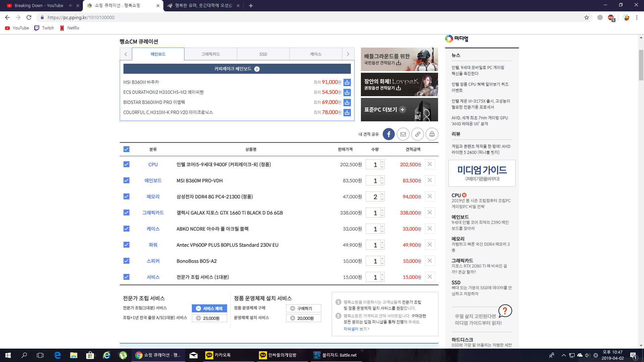
Task: Uncheck the 스피커 row checkbox
Action: tap(126, 261)
